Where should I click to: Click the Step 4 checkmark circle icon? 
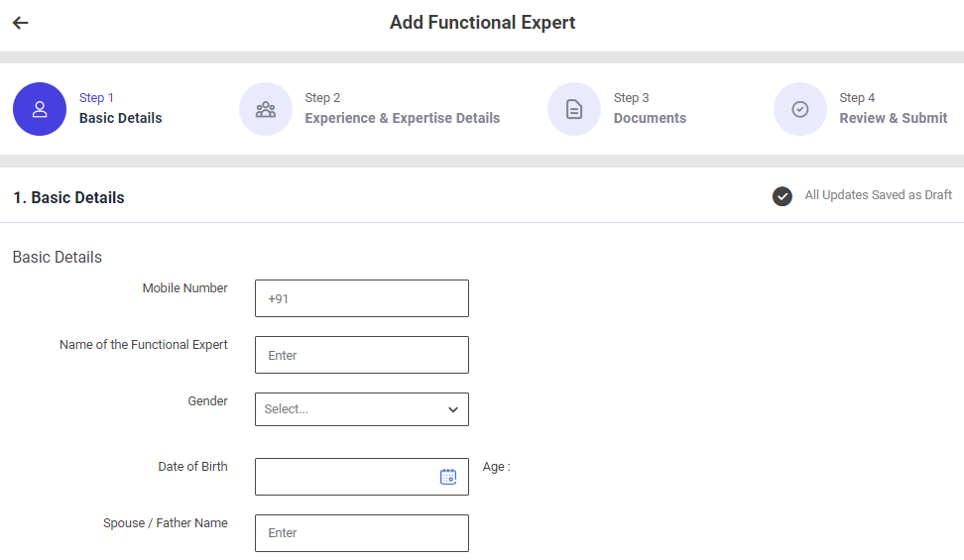[x=800, y=109]
